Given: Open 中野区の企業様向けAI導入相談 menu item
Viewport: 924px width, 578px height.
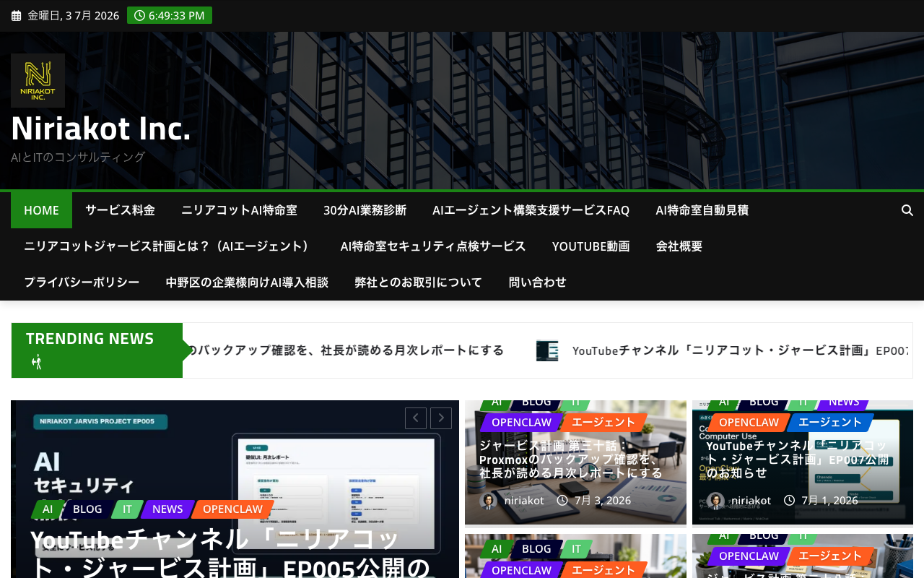Looking at the screenshot, I should coord(247,282).
